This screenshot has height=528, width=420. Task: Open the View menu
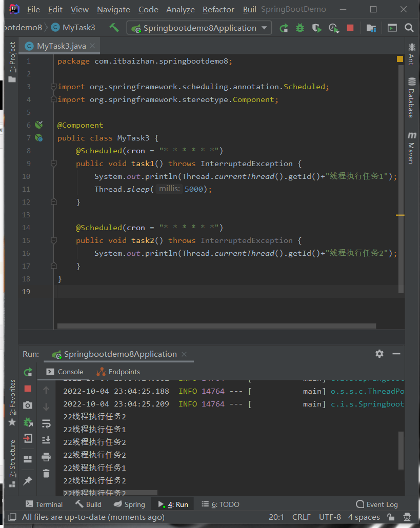coord(79,9)
